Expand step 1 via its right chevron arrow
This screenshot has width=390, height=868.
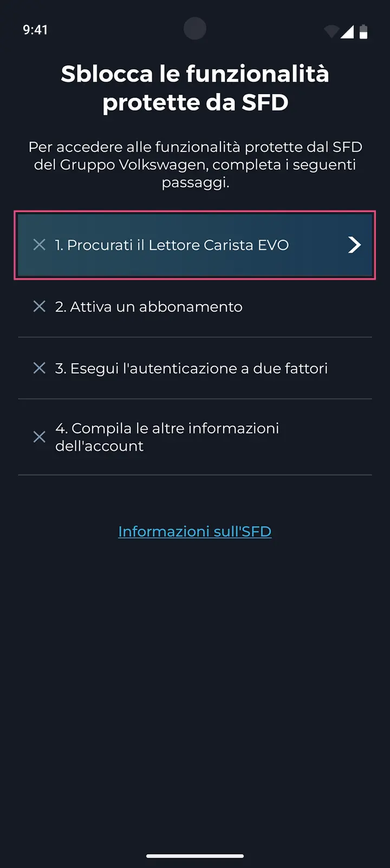click(x=354, y=245)
